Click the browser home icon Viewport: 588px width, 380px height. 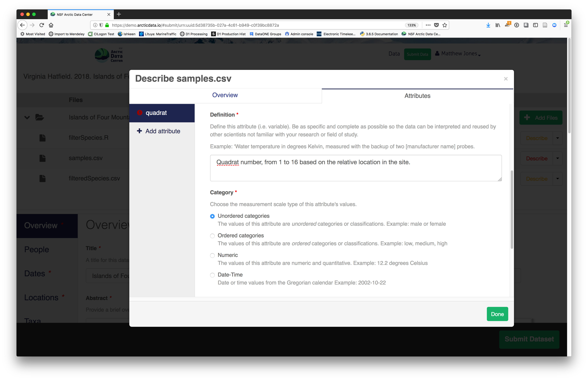tap(51, 25)
